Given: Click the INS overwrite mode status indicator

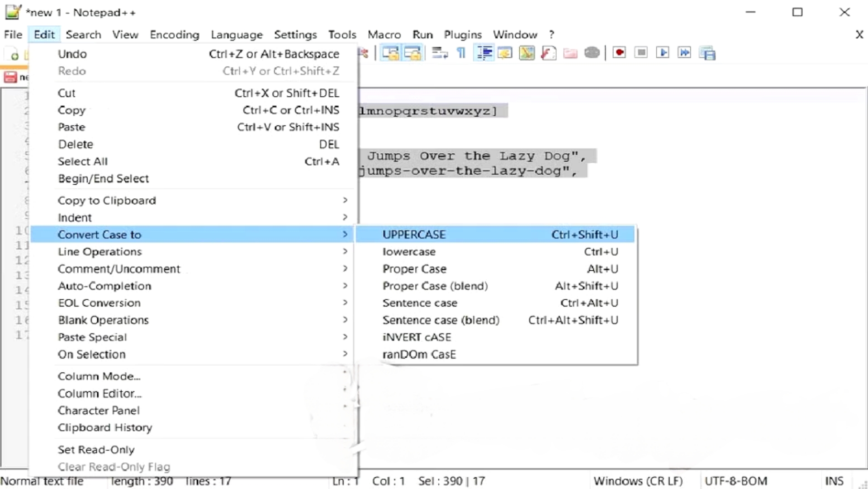Looking at the screenshot, I should point(834,481).
